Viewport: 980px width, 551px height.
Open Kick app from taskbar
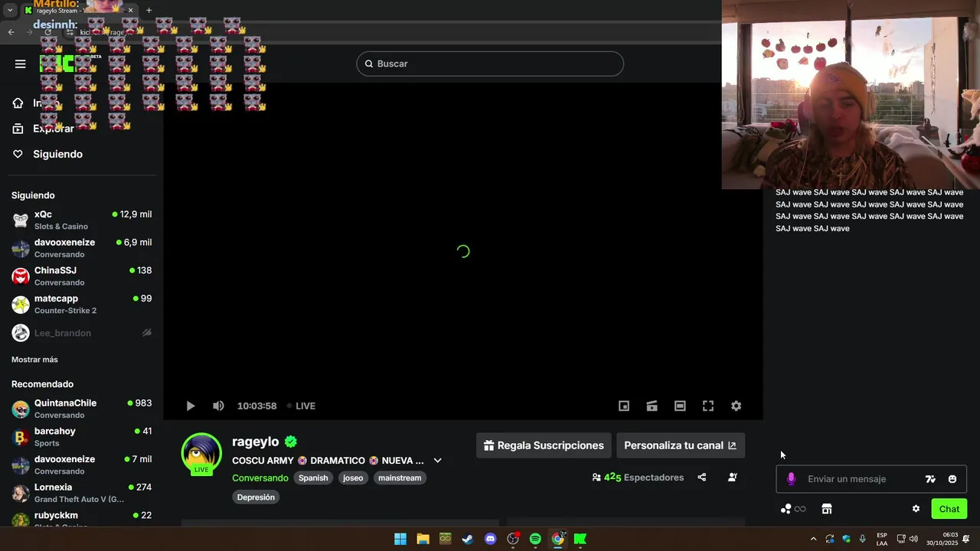coord(580,539)
